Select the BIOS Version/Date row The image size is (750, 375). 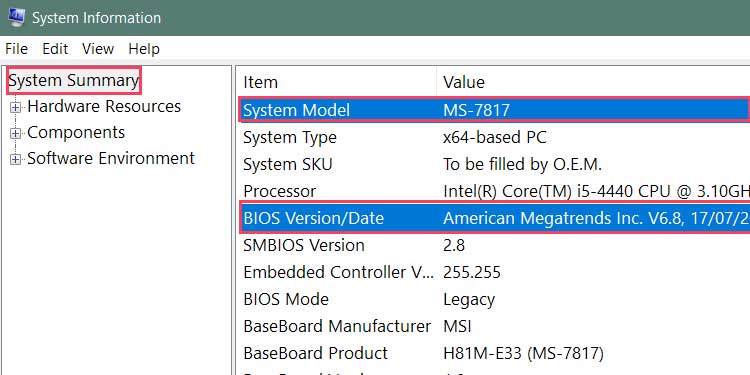click(494, 218)
